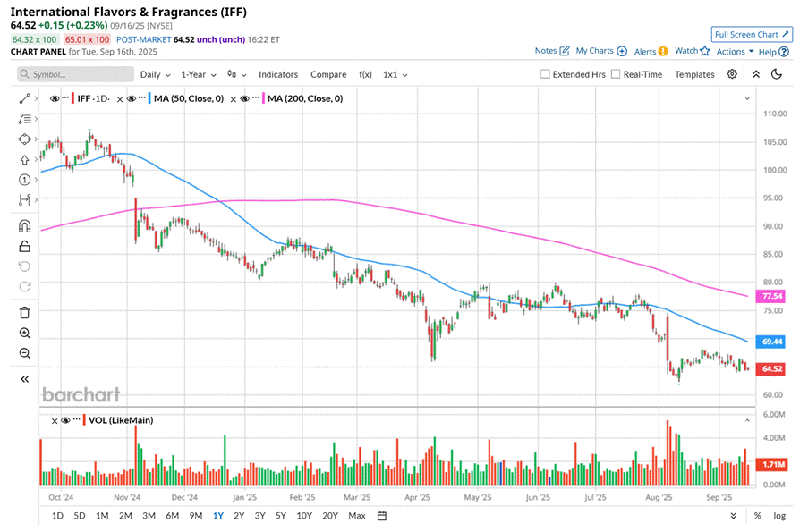Expand the bottom double-down chevron

tap(733, 516)
